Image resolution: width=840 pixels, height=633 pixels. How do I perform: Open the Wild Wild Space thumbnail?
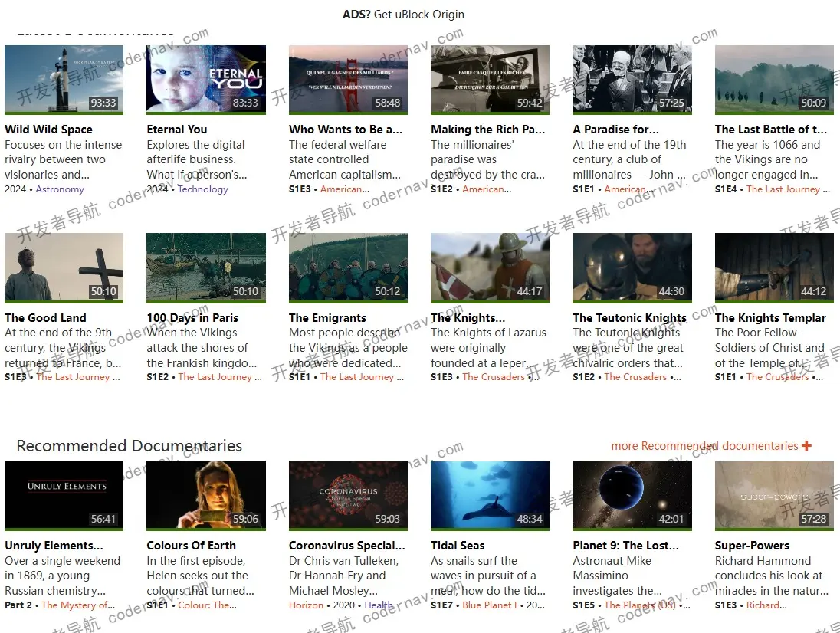[x=64, y=79]
